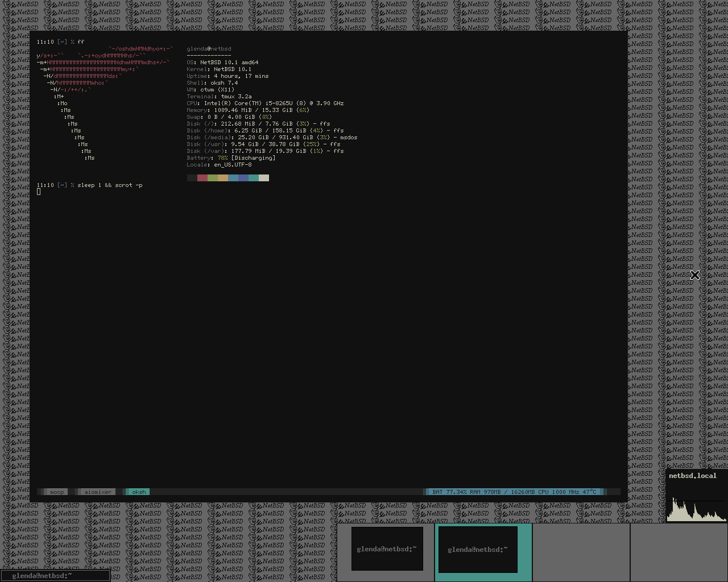This screenshot has width=728, height=582.
Task: Open glenda@netbsd:~ entry in the icon manager
Action: coord(55,576)
